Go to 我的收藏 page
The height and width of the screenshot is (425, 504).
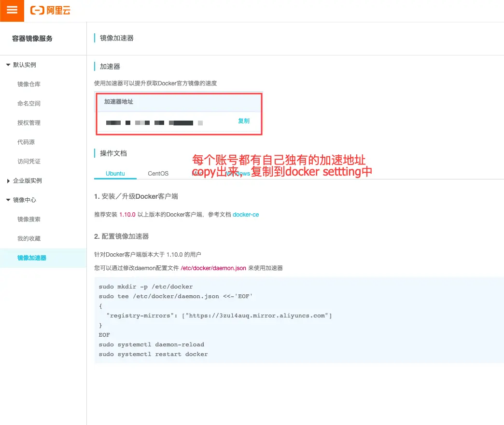pyautogui.click(x=29, y=238)
